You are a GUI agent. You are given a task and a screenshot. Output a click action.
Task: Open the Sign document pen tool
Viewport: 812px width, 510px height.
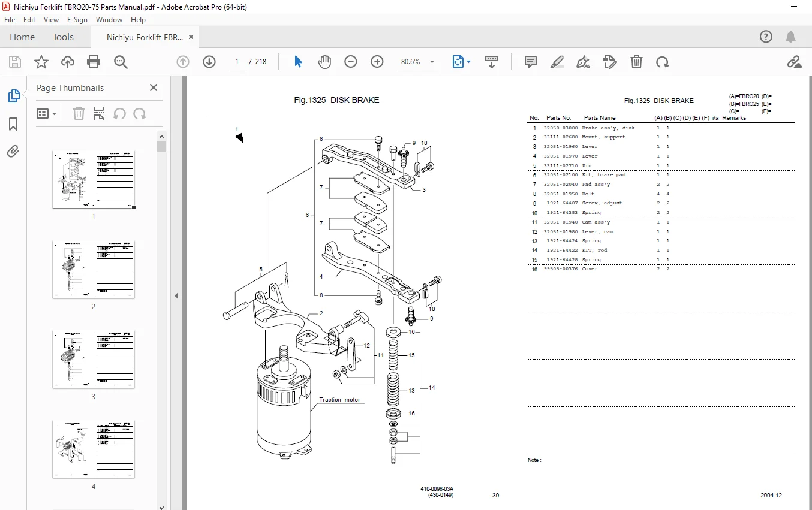(583, 62)
